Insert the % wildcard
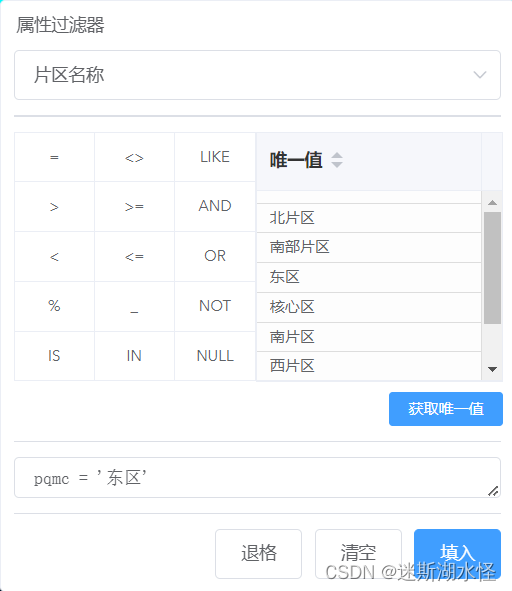Image resolution: width=512 pixels, height=591 pixels. click(x=54, y=306)
